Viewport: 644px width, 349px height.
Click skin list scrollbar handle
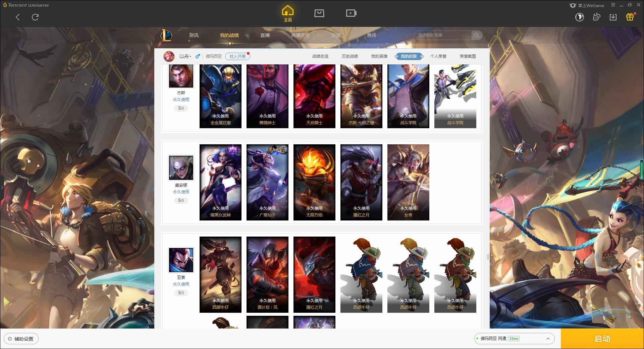point(488,257)
